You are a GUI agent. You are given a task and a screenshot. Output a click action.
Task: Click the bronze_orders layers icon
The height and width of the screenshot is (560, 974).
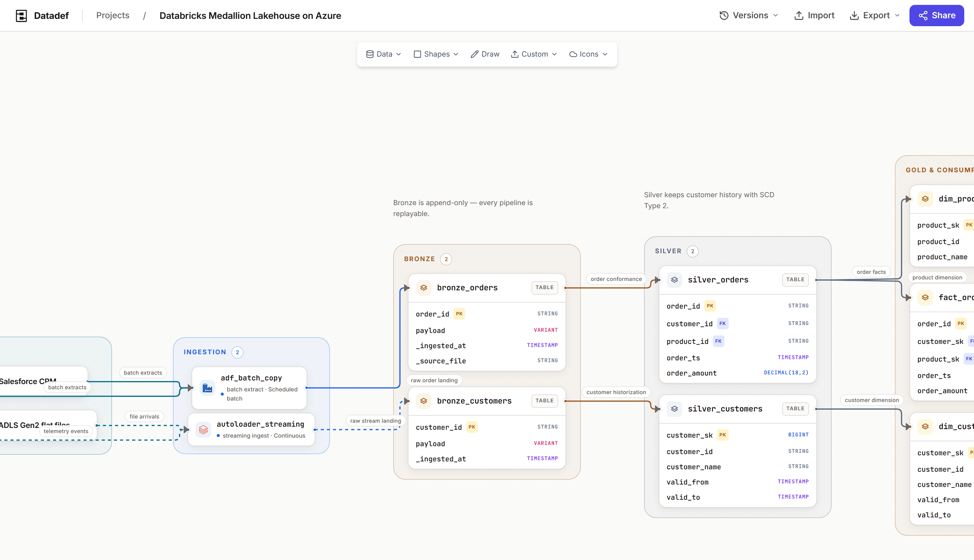(423, 288)
